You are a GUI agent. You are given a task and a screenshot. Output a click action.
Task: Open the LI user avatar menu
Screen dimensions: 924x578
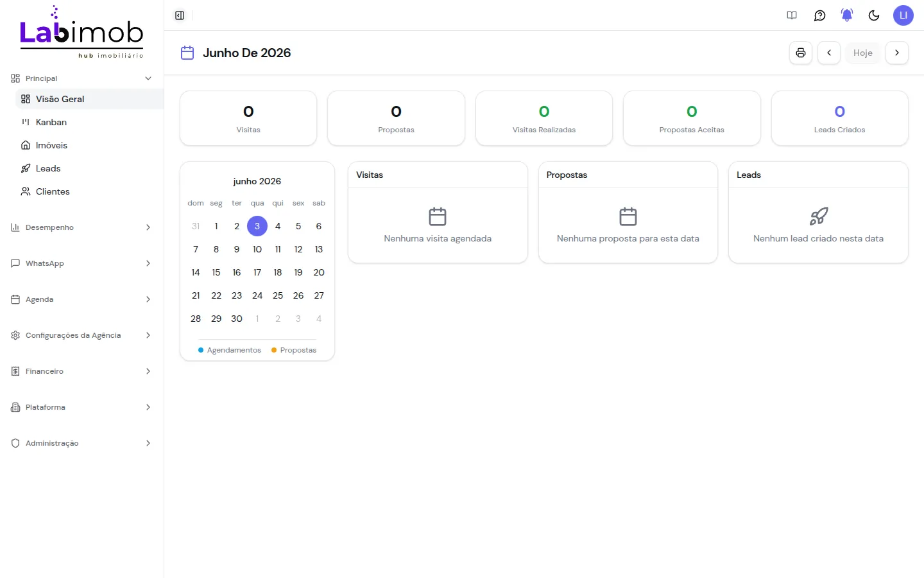tap(903, 15)
